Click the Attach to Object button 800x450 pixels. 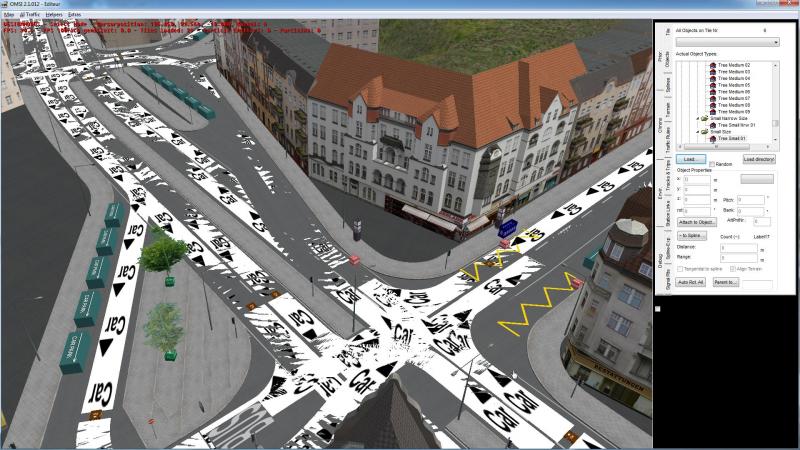click(x=696, y=222)
